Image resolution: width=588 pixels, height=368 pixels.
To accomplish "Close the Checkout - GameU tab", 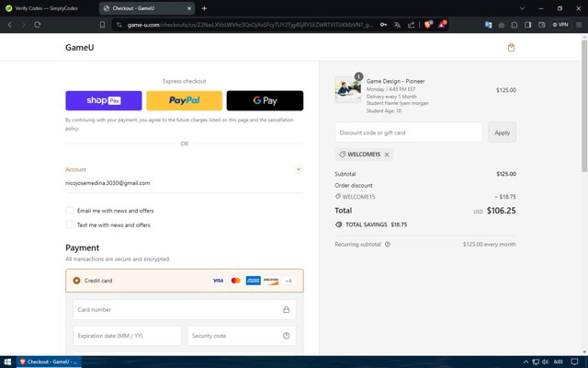I will [x=189, y=8].
